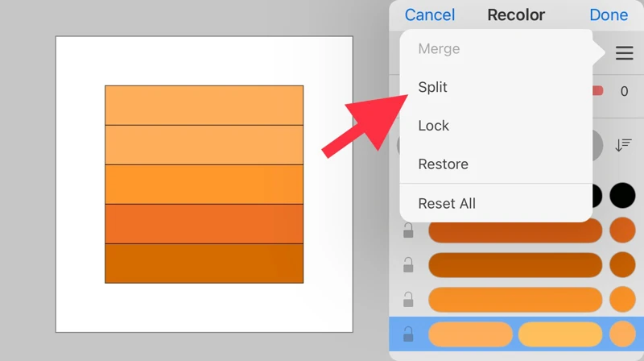Select Reset All menu entry
The image size is (644, 361).
447,204
